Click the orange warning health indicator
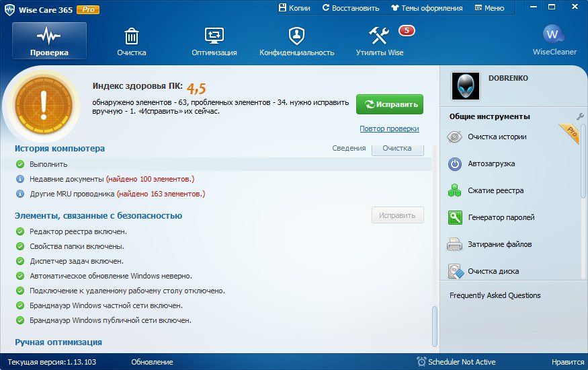The width and height of the screenshot is (588, 370). tap(44, 106)
